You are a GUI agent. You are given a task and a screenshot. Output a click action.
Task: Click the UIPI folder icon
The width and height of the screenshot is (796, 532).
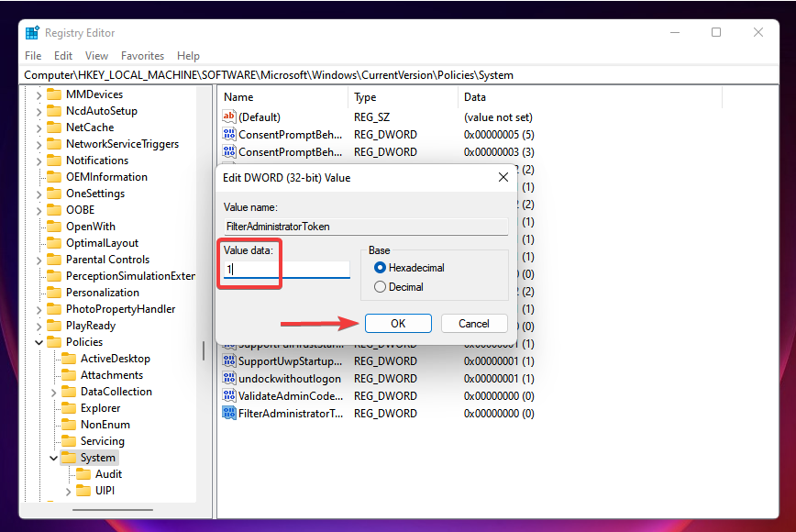[83, 491]
